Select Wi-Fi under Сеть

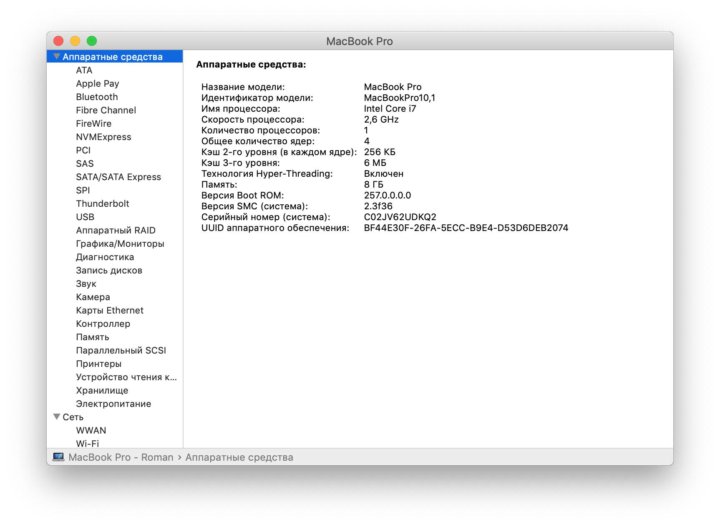point(87,443)
